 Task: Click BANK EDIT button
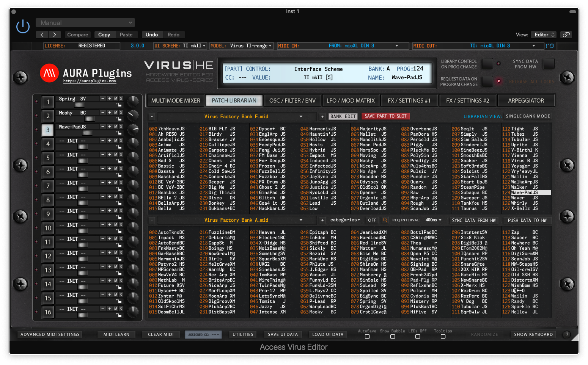[343, 117]
